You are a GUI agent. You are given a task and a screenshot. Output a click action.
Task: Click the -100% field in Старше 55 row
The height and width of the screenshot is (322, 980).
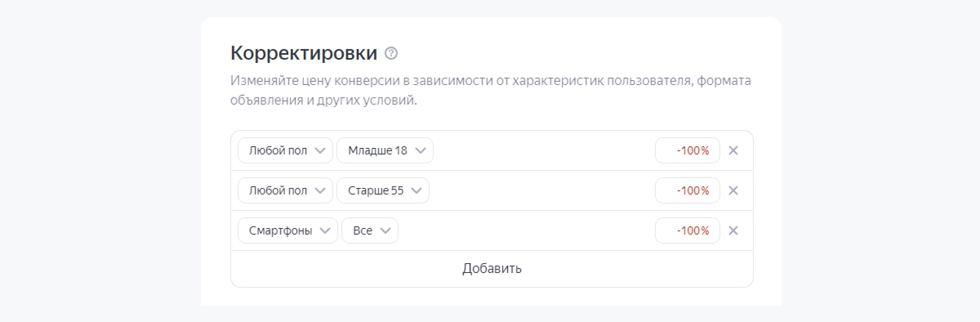[687, 190]
